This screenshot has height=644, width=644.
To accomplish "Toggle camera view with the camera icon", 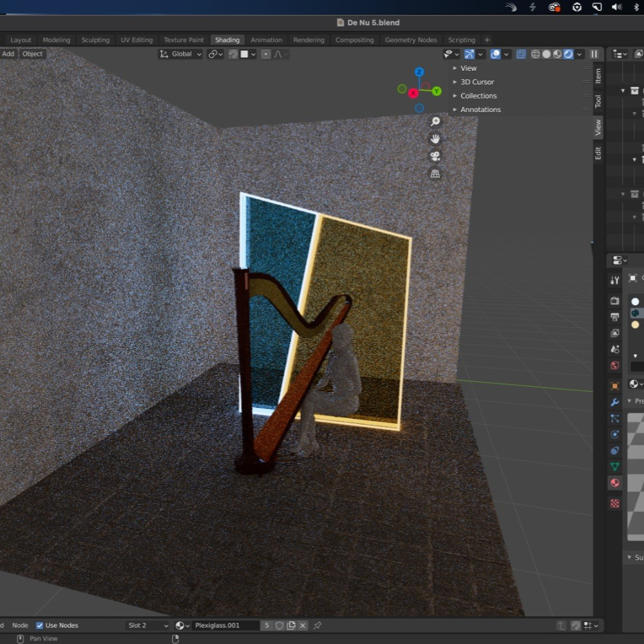I will [435, 156].
